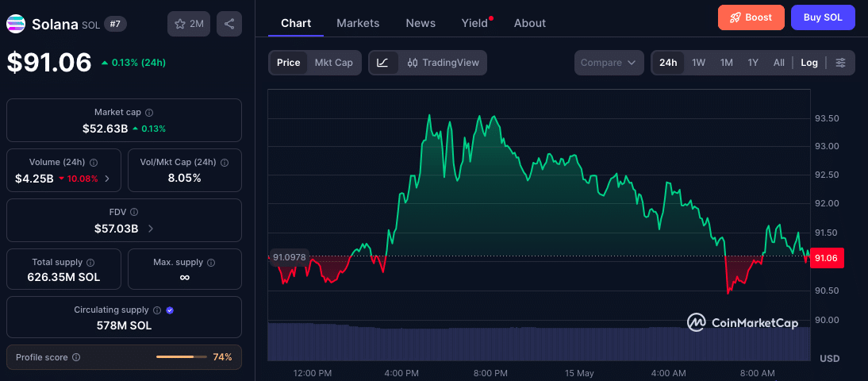This screenshot has height=381, width=868.
Task: Open FDV info icon
Action: (x=134, y=212)
